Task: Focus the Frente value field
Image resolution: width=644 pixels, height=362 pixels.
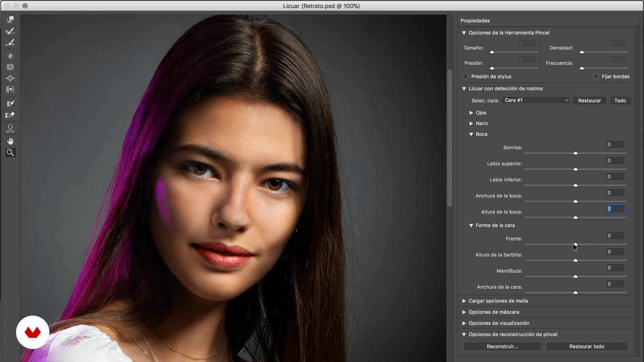Action: (615, 236)
